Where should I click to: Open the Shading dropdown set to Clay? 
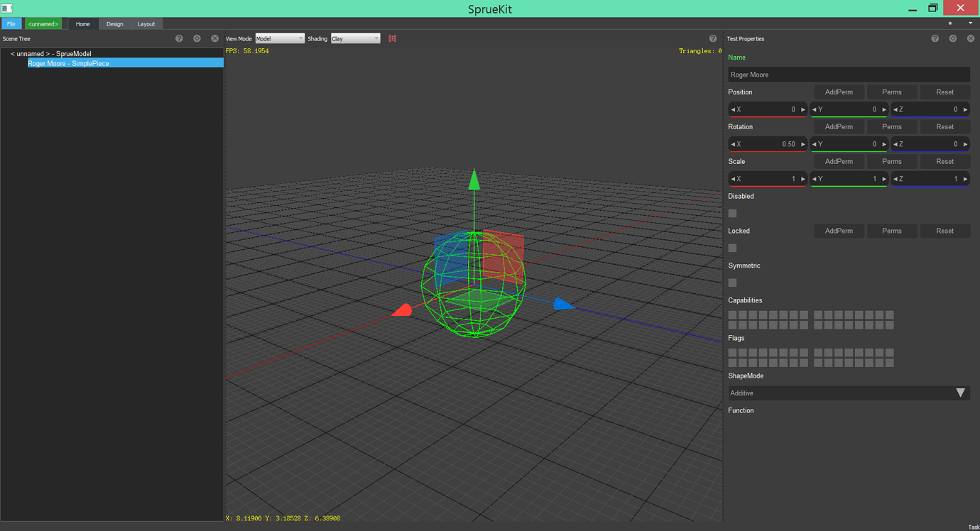355,38
